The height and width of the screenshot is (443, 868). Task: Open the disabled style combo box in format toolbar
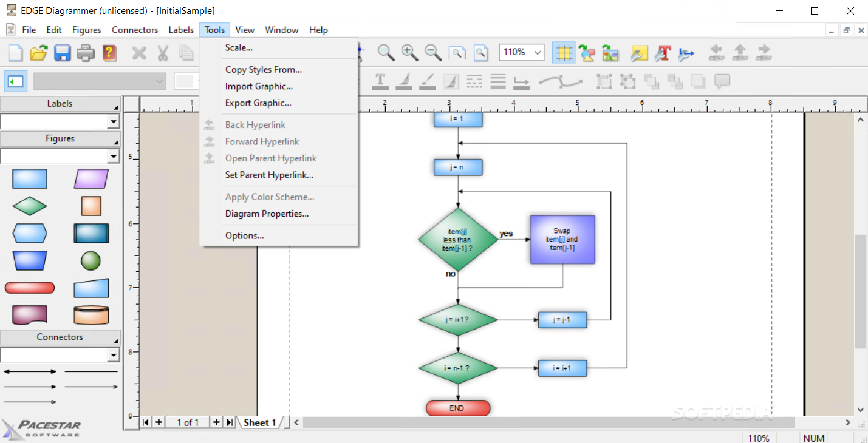(100, 81)
